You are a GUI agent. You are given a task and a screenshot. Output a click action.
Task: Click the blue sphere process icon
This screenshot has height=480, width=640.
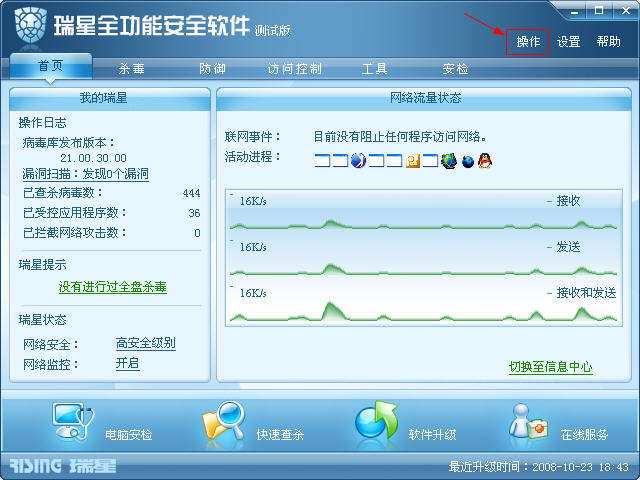click(358, 161)
